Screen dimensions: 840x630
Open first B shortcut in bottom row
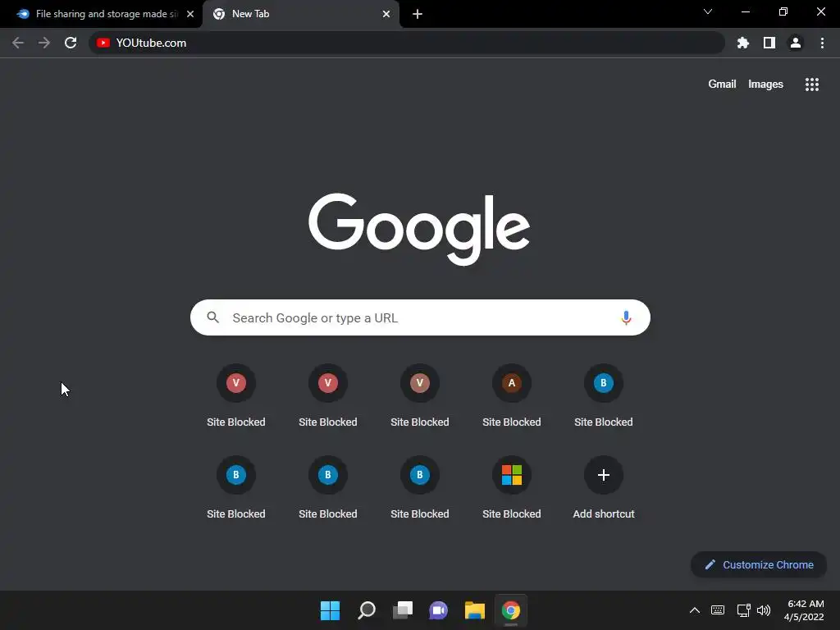[236, 475]
